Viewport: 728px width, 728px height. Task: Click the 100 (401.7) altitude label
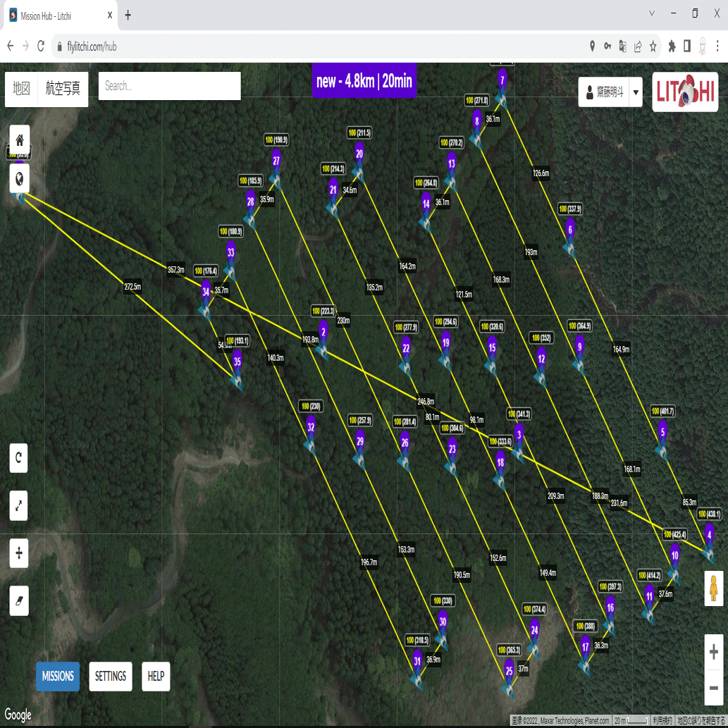point(662,411)
